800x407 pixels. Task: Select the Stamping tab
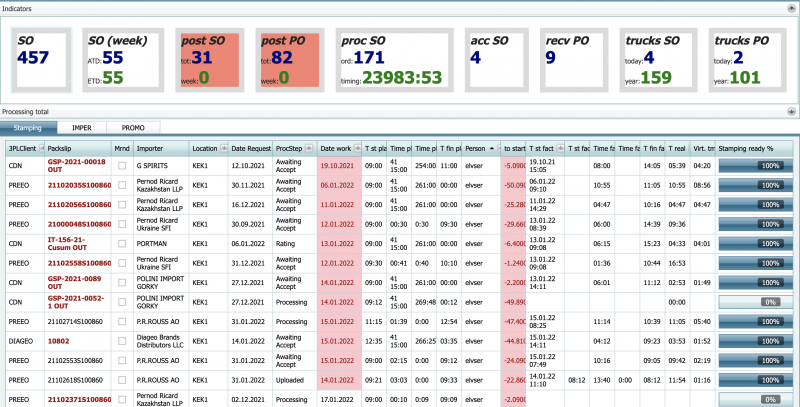28,129
